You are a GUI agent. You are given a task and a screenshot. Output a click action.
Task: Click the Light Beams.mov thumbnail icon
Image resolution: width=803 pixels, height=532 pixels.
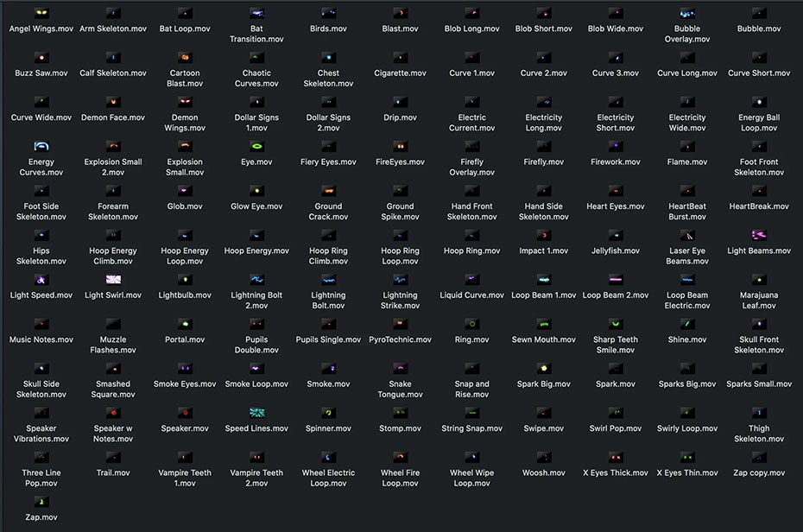(759, 235)
